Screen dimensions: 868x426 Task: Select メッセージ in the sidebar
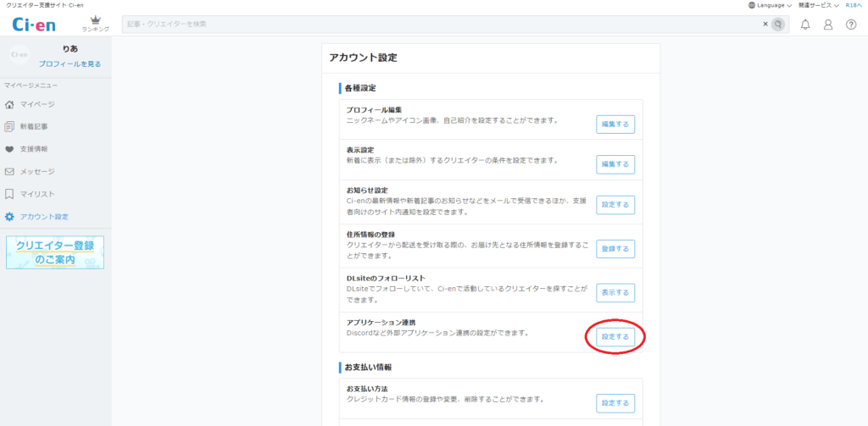click(37, 171)
